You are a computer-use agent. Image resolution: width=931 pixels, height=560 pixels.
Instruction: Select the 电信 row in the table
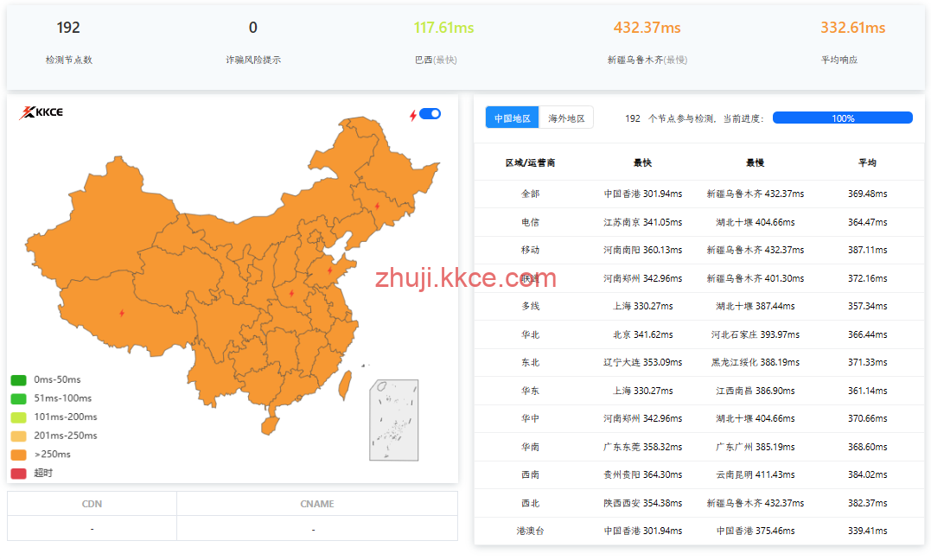(530, 222)
